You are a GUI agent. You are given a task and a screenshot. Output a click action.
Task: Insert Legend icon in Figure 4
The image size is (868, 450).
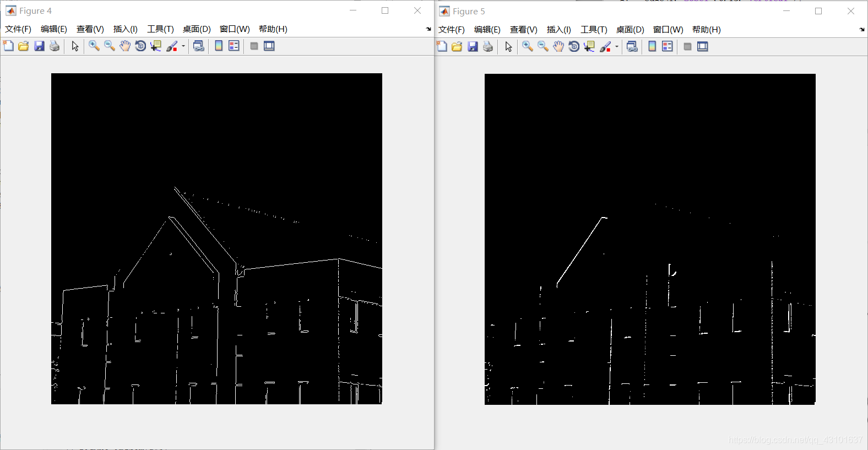tap(234, 46)
